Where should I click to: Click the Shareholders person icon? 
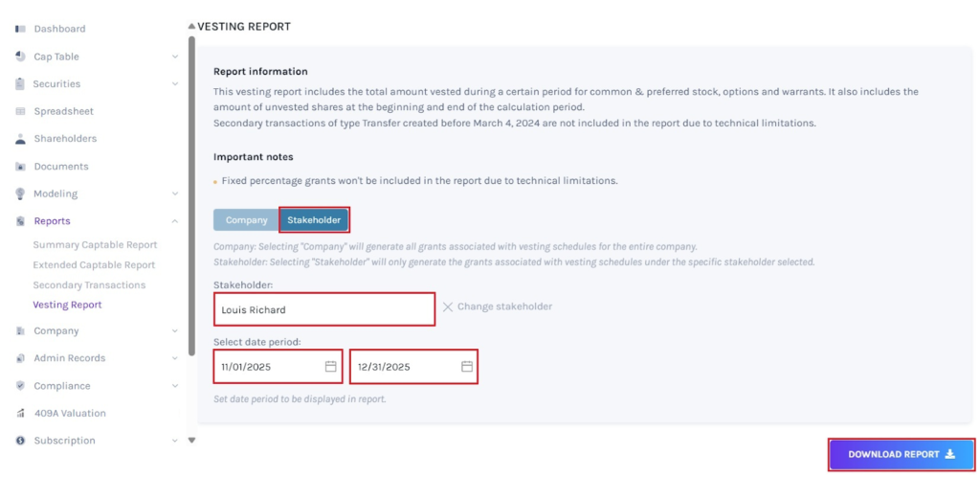20,139
